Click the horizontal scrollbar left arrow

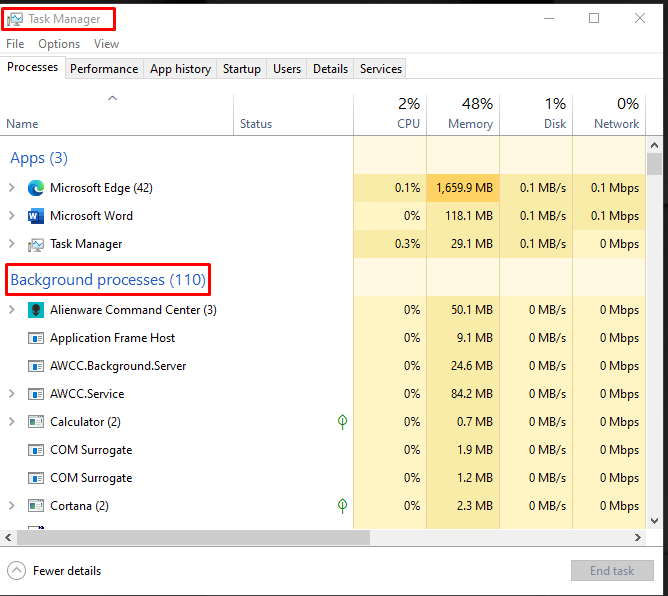click(x=8, y=538)
